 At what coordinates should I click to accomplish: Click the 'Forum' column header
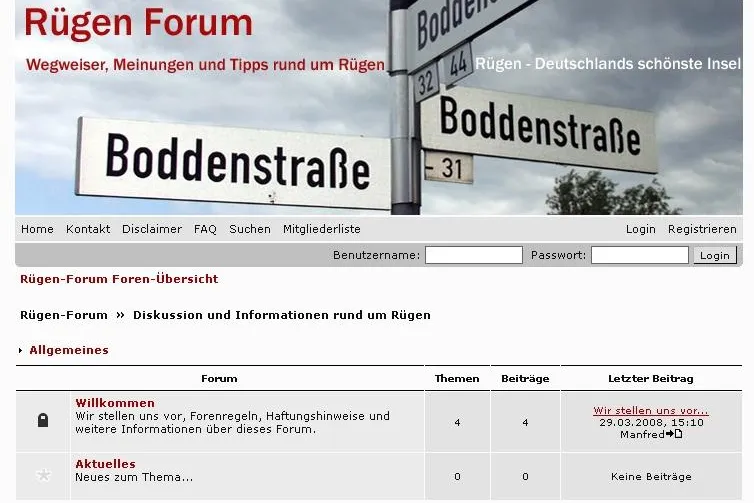tap(219, 378)
